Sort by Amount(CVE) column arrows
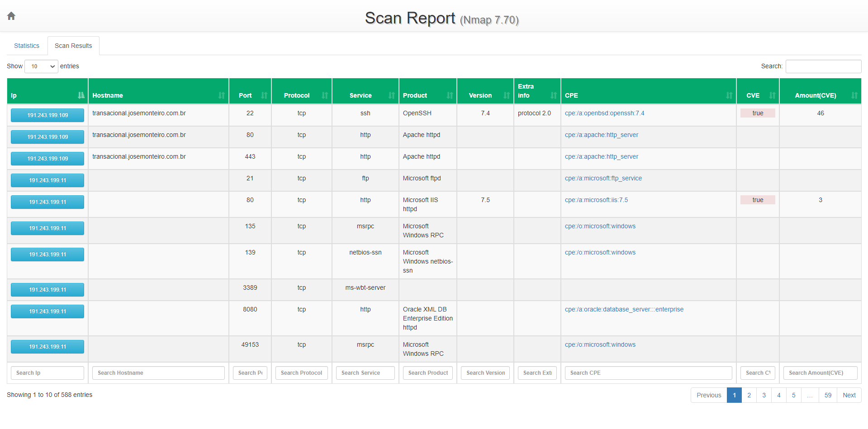This screenshot has height=429, width=868. point(854,95)
